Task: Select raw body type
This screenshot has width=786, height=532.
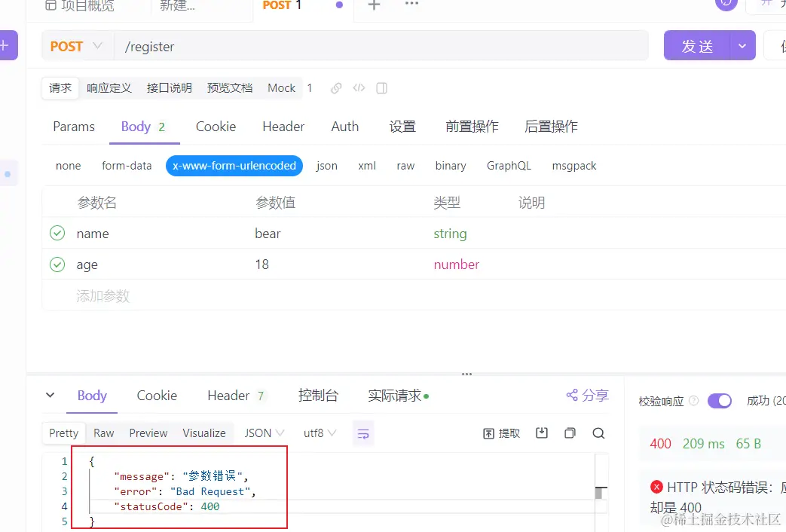Action: 405,166
